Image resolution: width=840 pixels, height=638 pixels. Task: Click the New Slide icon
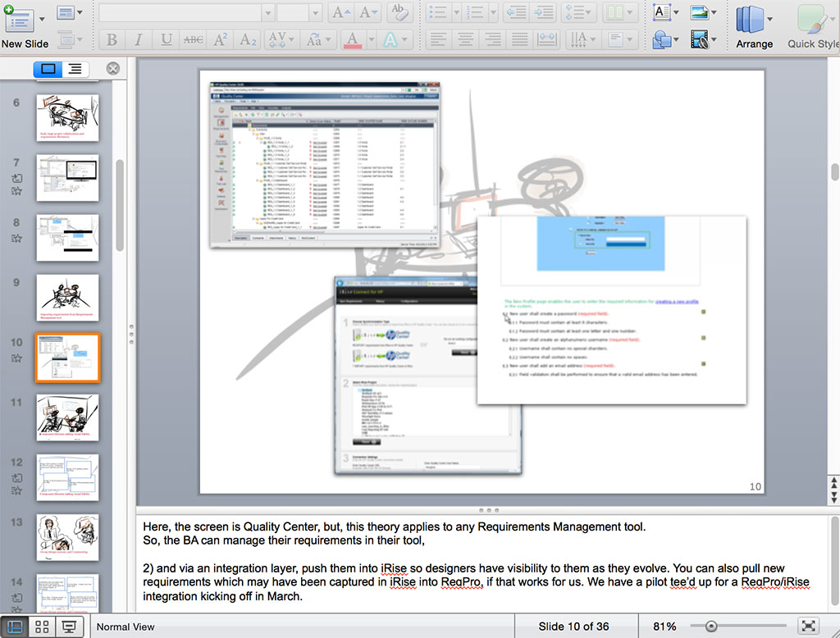(x=18, y=19)
